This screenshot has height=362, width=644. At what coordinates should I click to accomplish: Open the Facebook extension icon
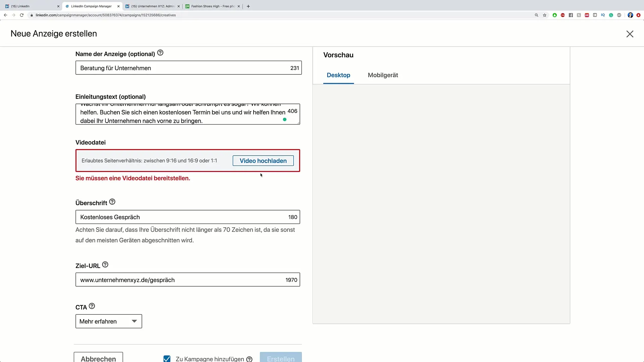pyautogui.click(x=571, y=15)
